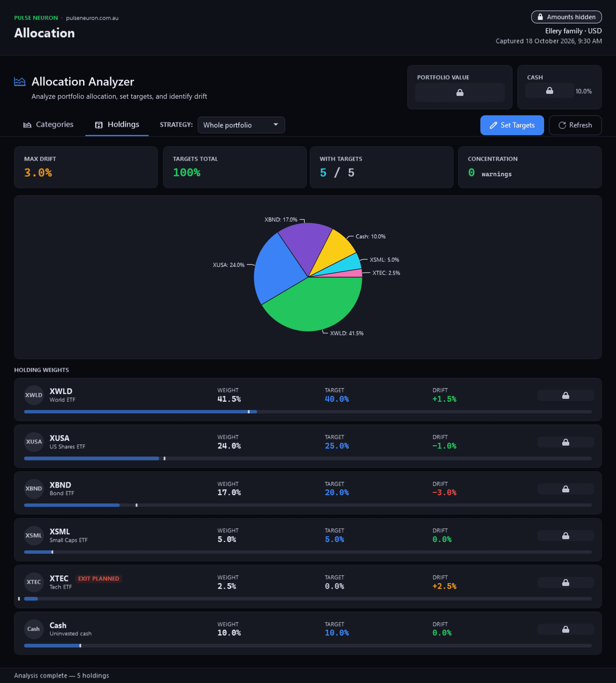Click the locked amount in XWLD row
This screenshot has height=683, width=616.
(565, 395)
